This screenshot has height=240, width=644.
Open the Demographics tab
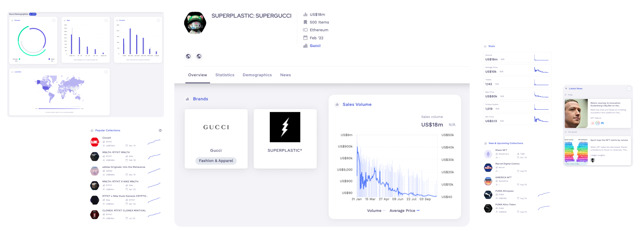point(257,75)
